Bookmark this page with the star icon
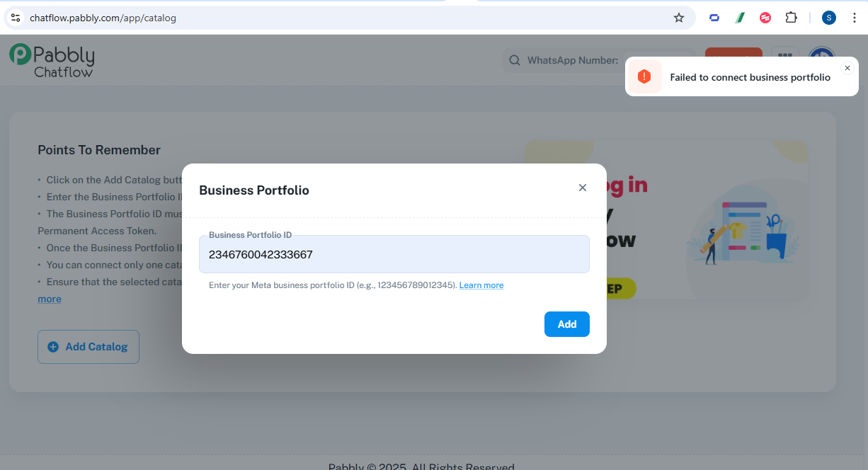This screenshot has width=868, height=470. (x=679, y=18)
